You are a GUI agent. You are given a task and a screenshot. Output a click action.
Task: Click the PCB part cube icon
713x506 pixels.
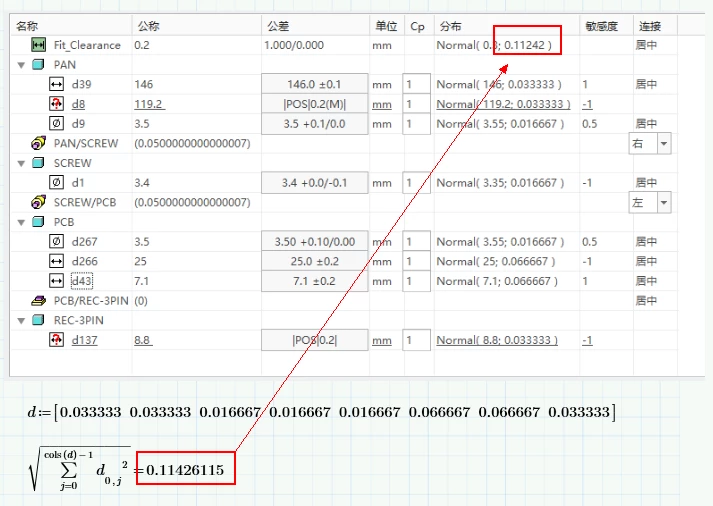(39, 222)
